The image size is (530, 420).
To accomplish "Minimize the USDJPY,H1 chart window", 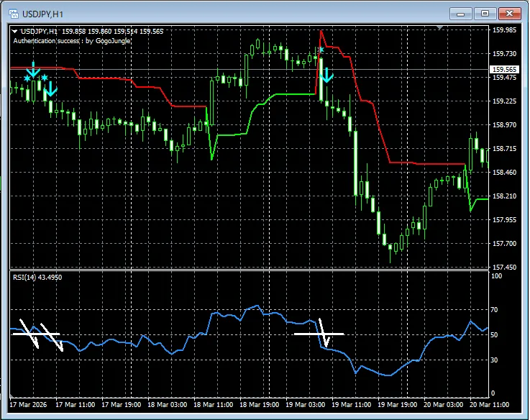I will (x=460, y=14).
